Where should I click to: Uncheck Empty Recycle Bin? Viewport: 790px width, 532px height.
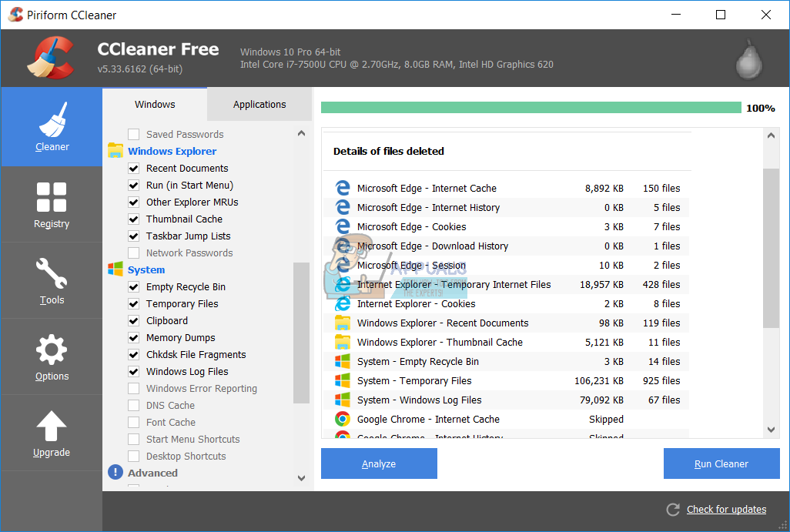[133, 286]
